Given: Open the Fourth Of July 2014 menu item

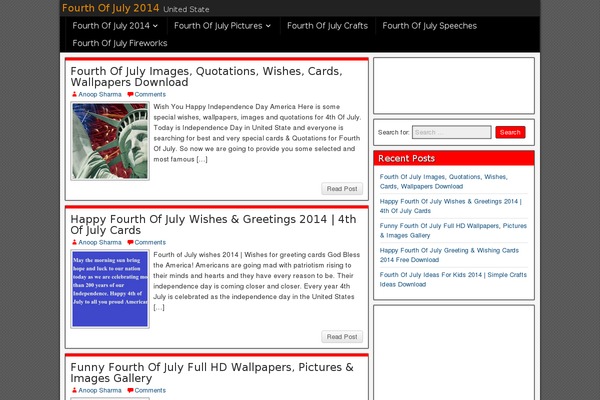Looking at the screenshot, I should (111, 26).
